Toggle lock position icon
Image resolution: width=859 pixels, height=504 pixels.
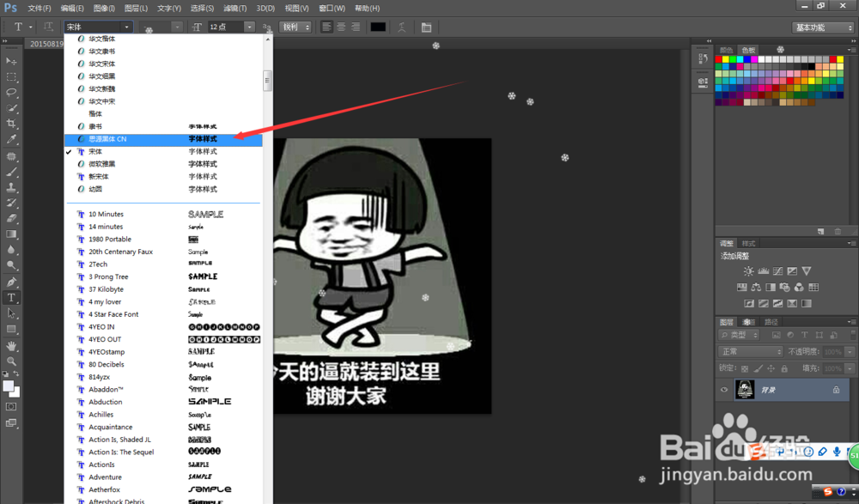pos(771,368)
